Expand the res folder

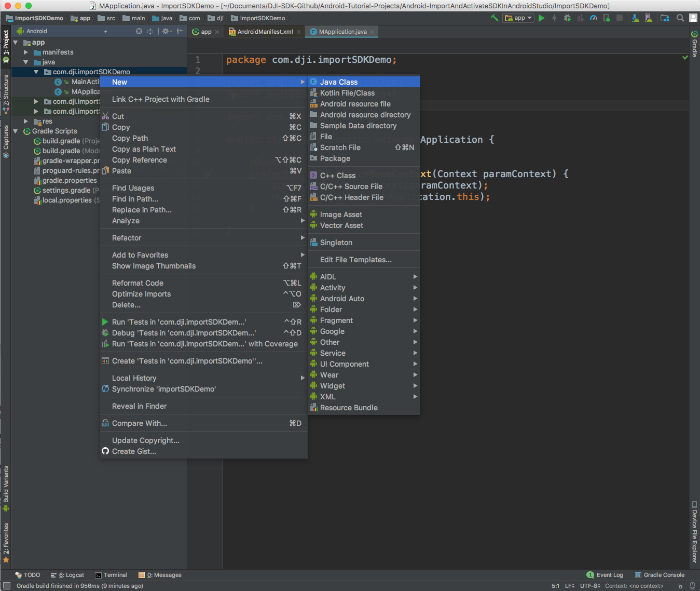click(x=26, y=122)
